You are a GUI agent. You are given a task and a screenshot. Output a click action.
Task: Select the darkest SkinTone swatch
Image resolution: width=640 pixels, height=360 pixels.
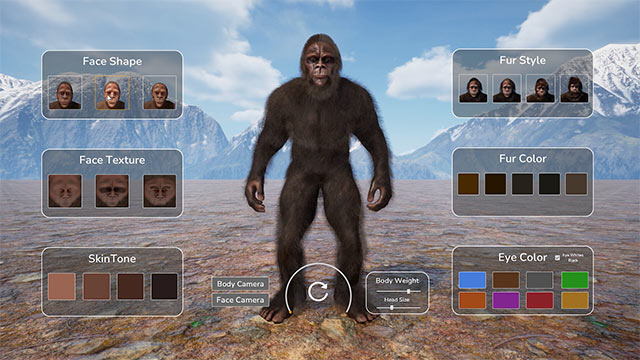(164, 287)
